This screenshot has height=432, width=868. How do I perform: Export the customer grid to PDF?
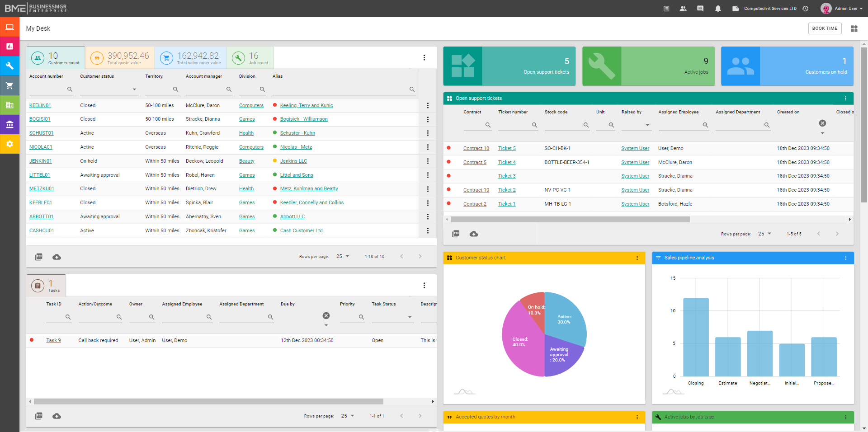(38, 257)
